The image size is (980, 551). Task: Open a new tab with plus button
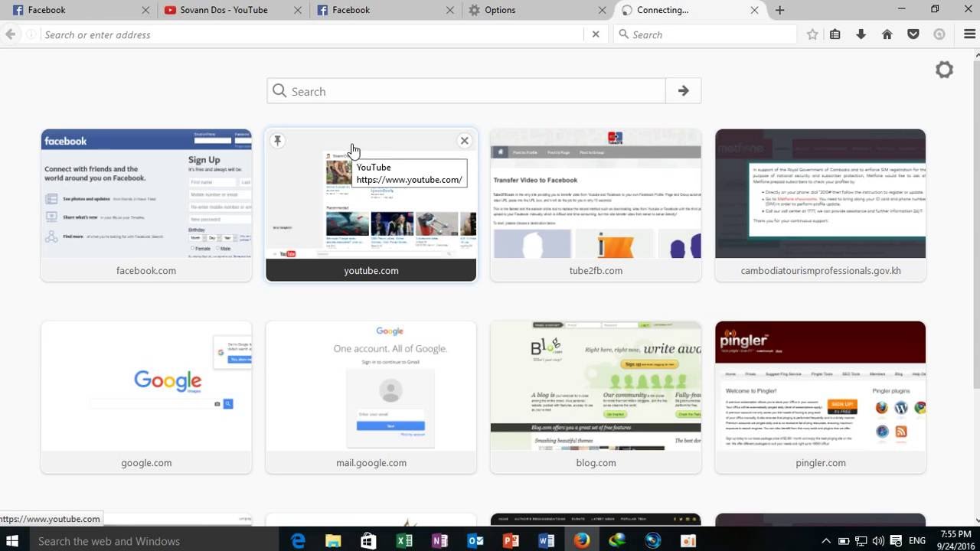(779, 10)
